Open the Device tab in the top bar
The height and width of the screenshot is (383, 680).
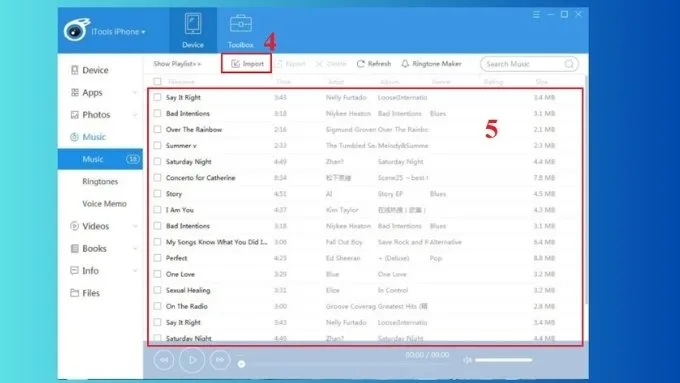click(193, 30)
